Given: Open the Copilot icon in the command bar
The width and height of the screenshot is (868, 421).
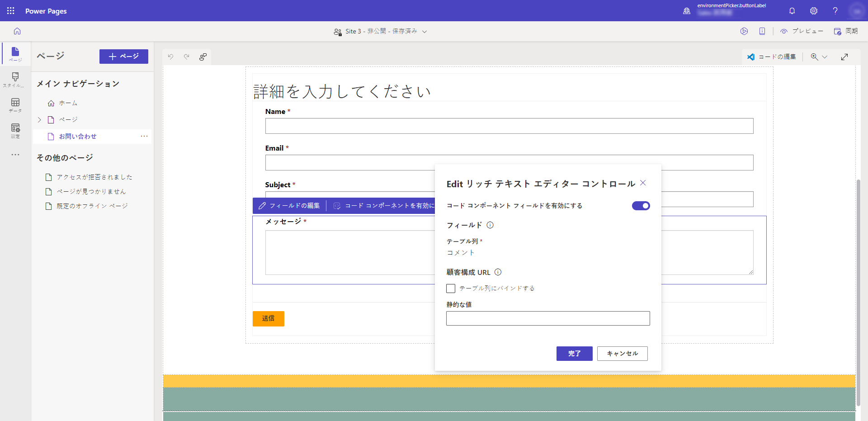Looking at the screenshot, I should point(744,31).
